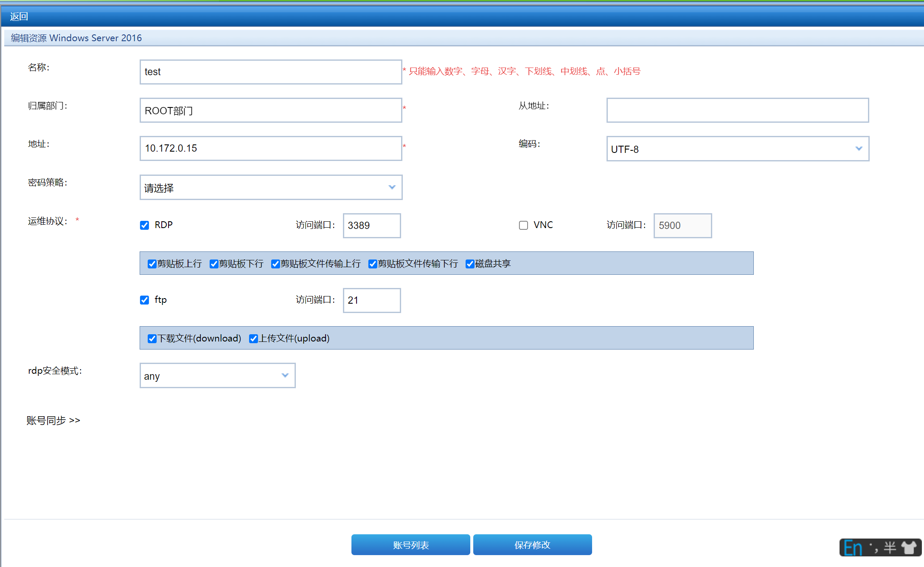Open the 编码 UTF-8 encoding dropdown
This screenshot has height=567, width=924.
coord(737,149)
